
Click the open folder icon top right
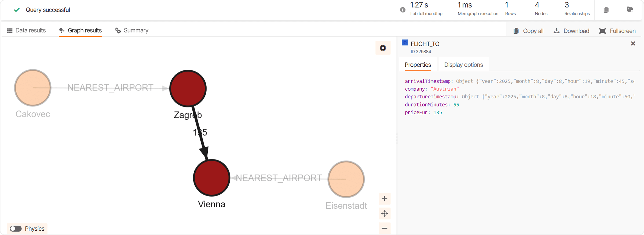click(630, 10)
